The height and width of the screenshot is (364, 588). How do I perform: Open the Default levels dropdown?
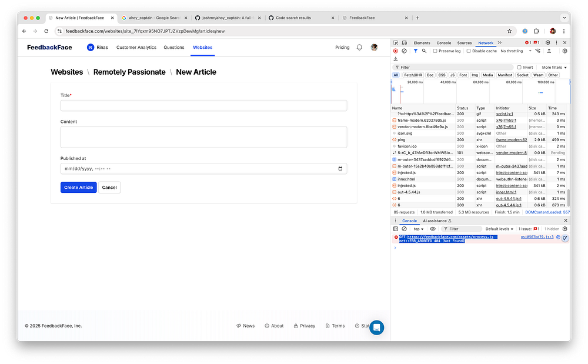[x=499, y=229]
